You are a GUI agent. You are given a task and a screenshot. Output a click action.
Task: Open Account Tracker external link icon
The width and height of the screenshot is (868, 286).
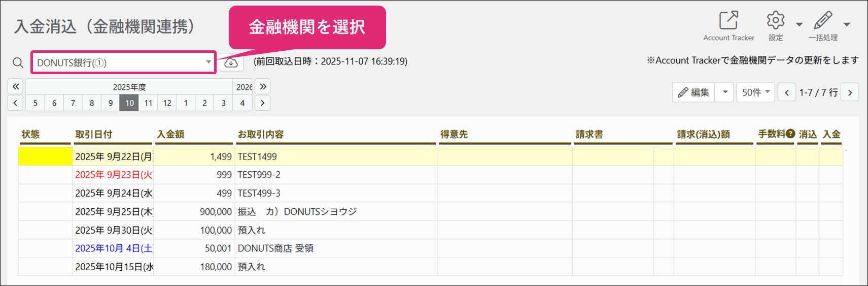(728, 21)
